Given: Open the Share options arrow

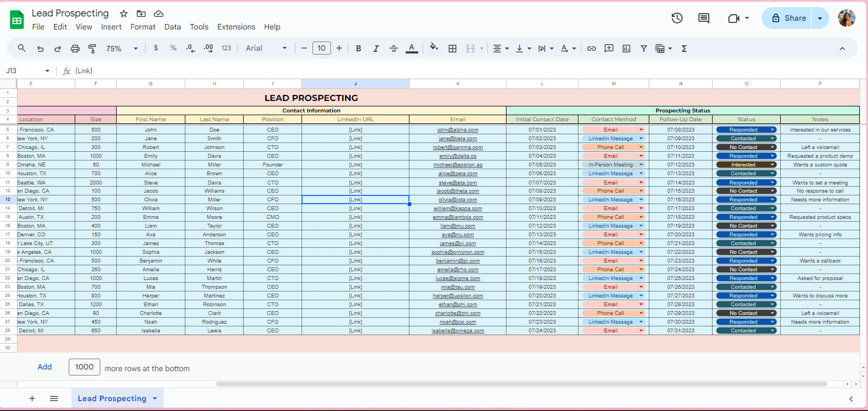Looking at the screenshot, I should click(820, 18).
